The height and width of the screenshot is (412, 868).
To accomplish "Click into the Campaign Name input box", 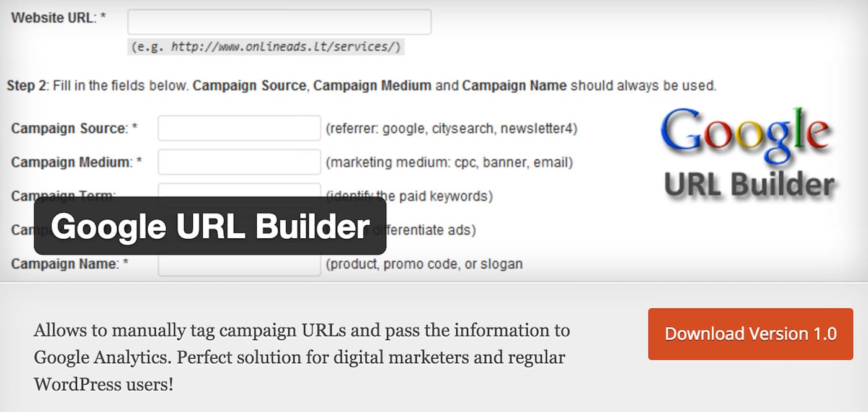I will (239, 265).
